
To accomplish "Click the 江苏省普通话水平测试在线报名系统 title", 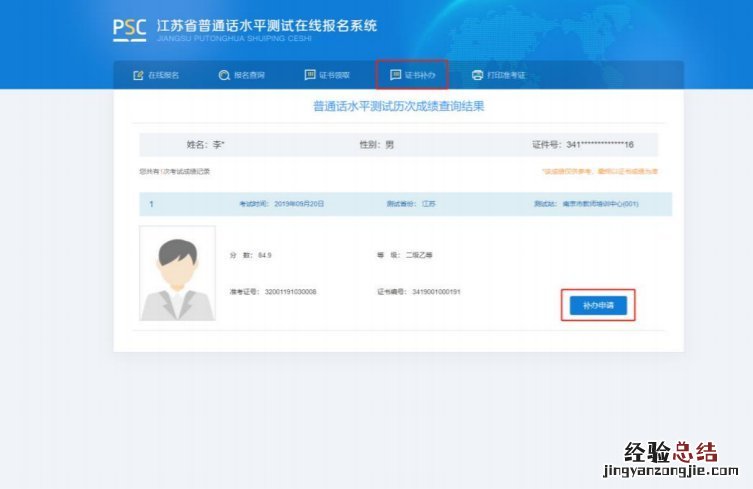I will (x=267, y=25).
